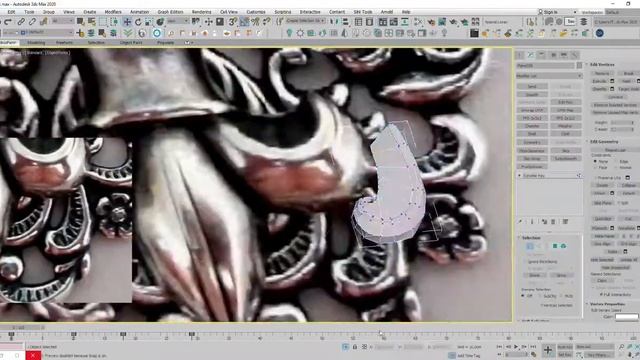The height and width of the screenshot is (360, 640).
Task: Click the Pin Stack icon
Action: tap(520, 222)
